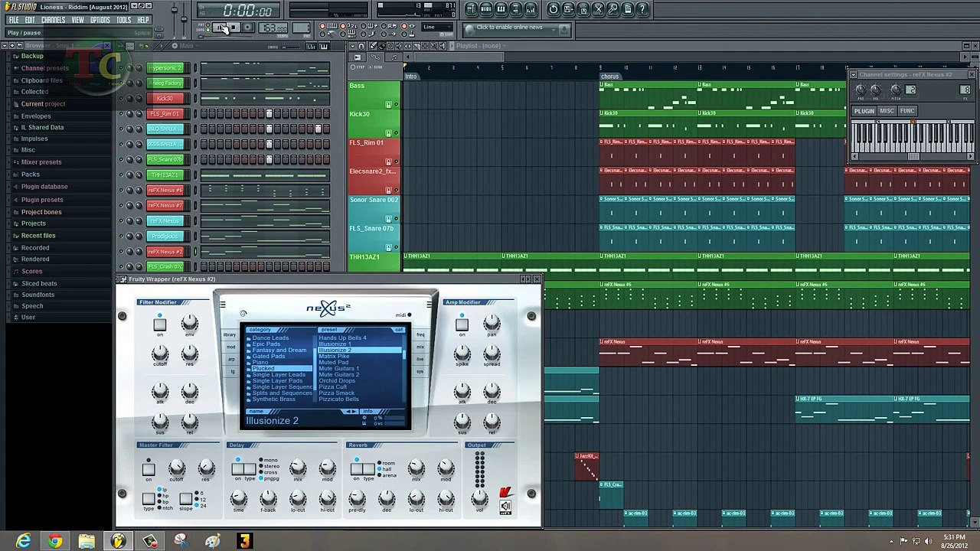Expand the Envelopes browser folder
The width and height of the screenshot is (980, 551).
click(x=36, y=116)
